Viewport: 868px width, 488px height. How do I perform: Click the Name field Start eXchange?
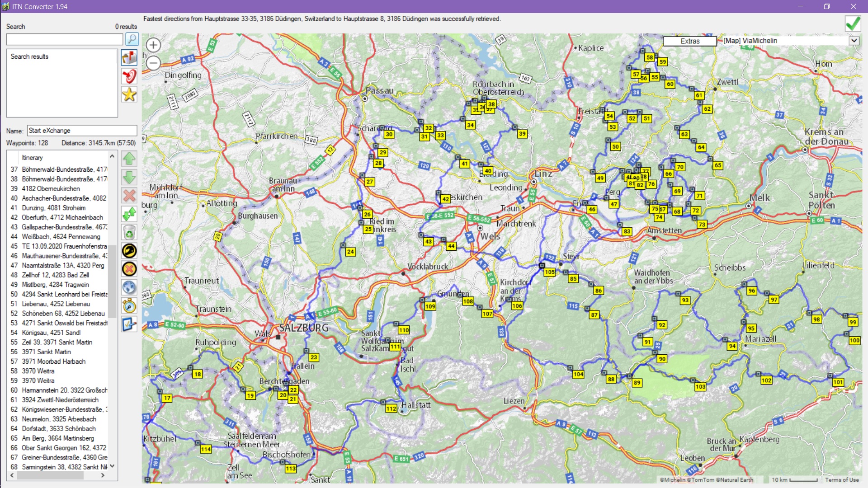click(x=82, y=131)
